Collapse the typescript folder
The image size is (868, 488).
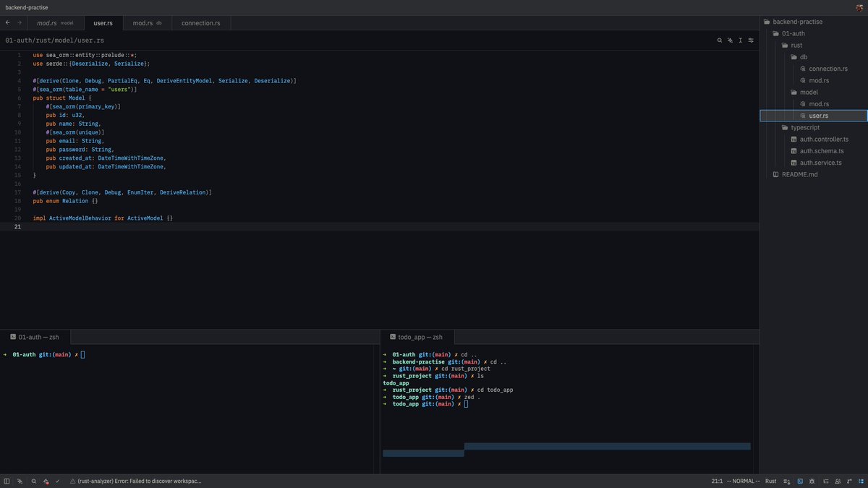[x=814, y=127]
